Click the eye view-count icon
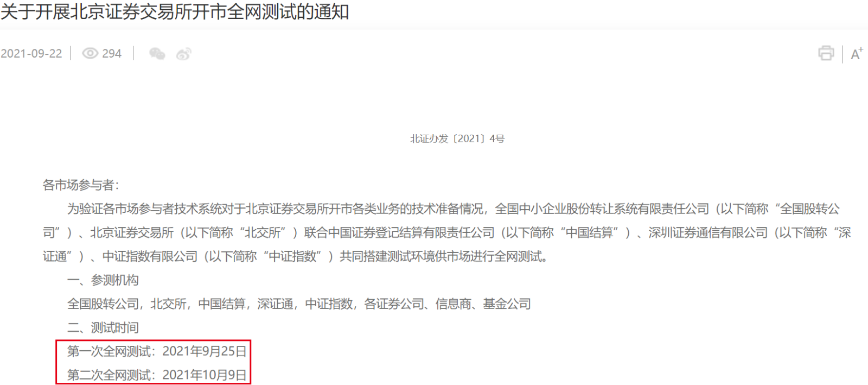Image resolution: width=868 pixels, height=385 pixels. [90, 53]
